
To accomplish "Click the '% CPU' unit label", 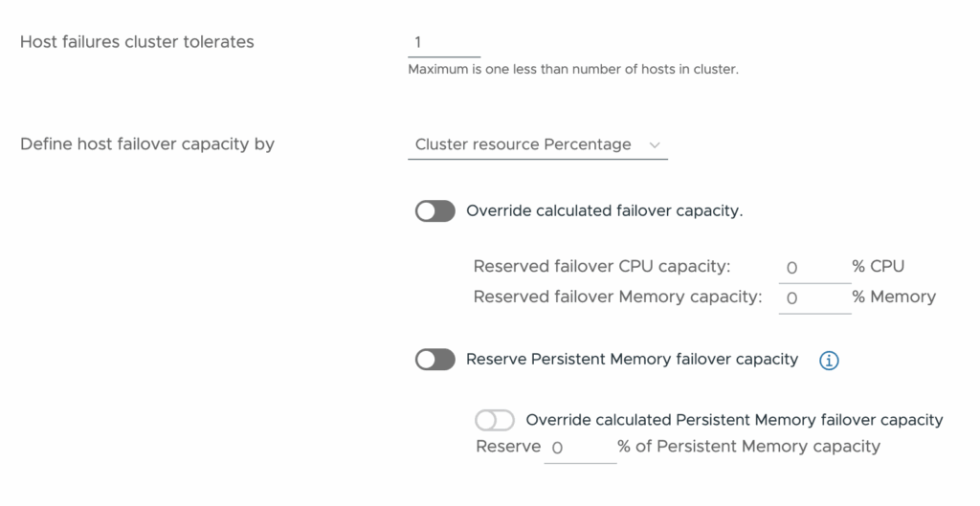I will [x=878, y=266].
